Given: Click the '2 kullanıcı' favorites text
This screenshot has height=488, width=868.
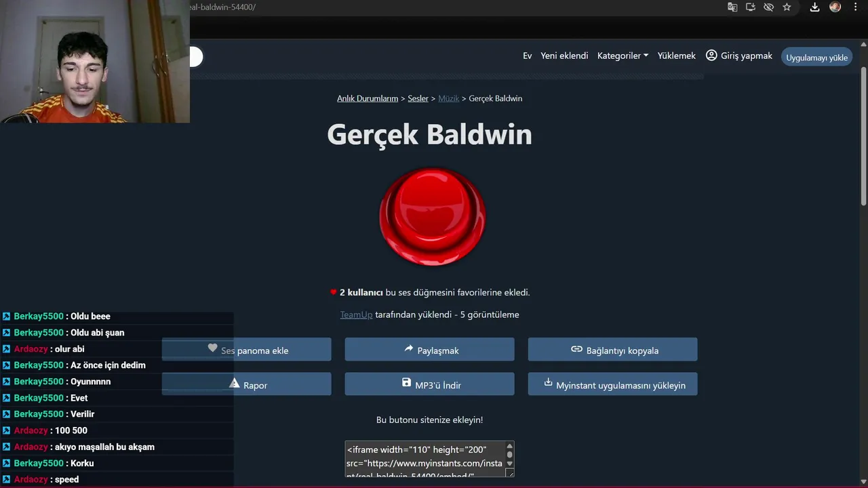Looking at the screenshot, I should 361,293.
